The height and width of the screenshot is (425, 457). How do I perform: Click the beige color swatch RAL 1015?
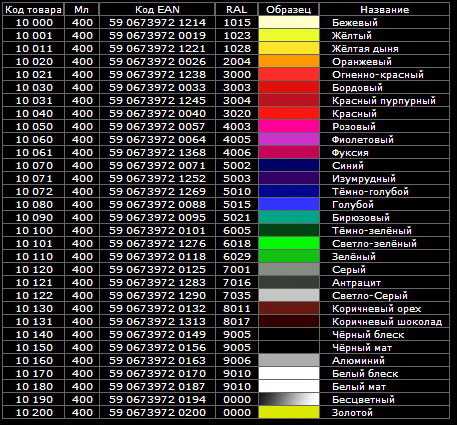point(289,23)
